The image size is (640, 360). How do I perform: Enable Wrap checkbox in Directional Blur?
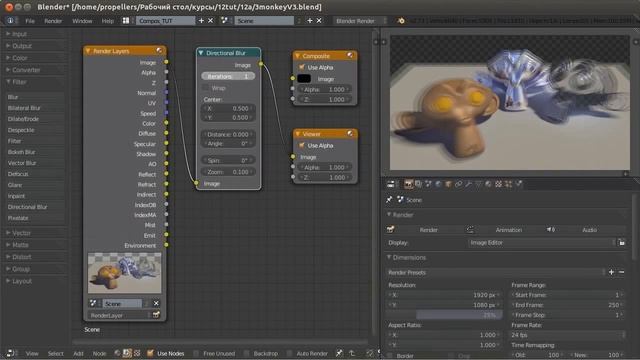pyautogui.click(x=205, y=88)
